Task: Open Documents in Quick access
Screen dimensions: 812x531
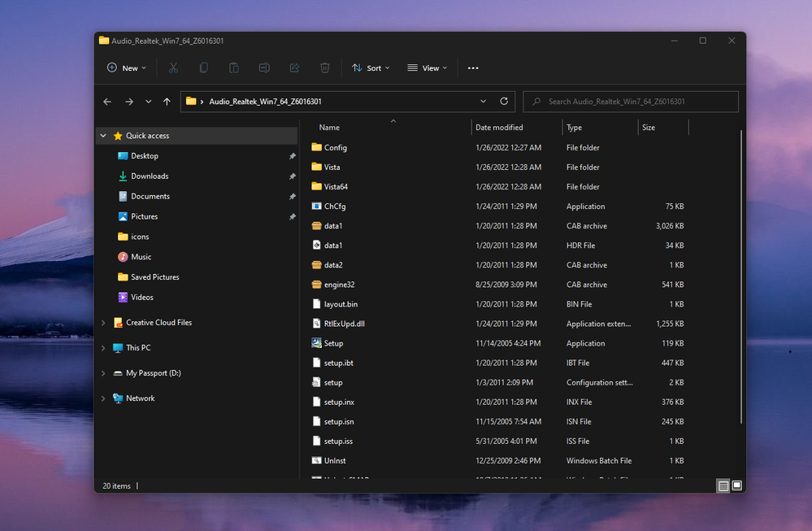Action: point(150,196)
